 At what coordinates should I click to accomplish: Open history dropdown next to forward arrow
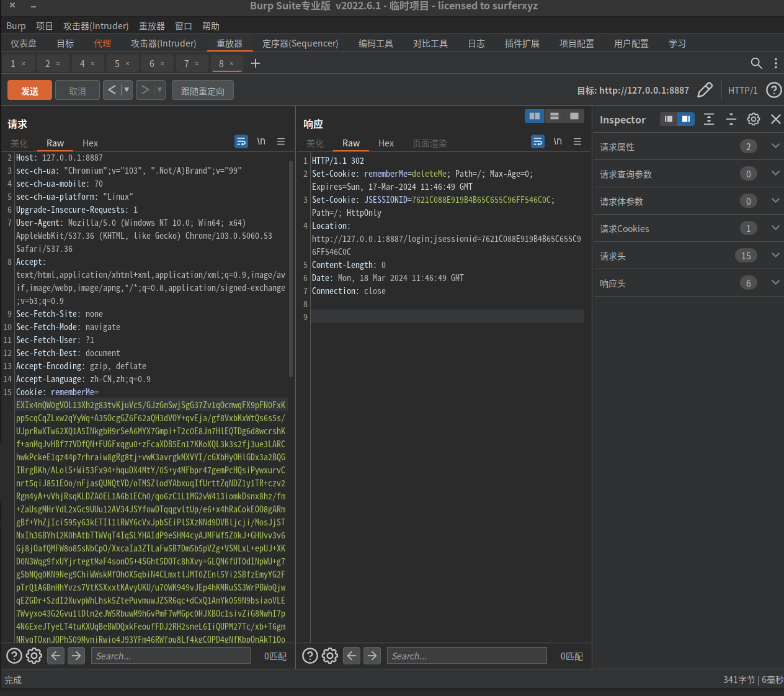(x=159, y=90)
